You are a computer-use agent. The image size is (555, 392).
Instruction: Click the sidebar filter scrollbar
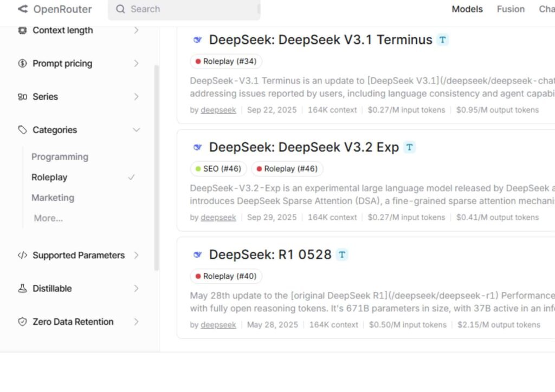pos(157,168)
